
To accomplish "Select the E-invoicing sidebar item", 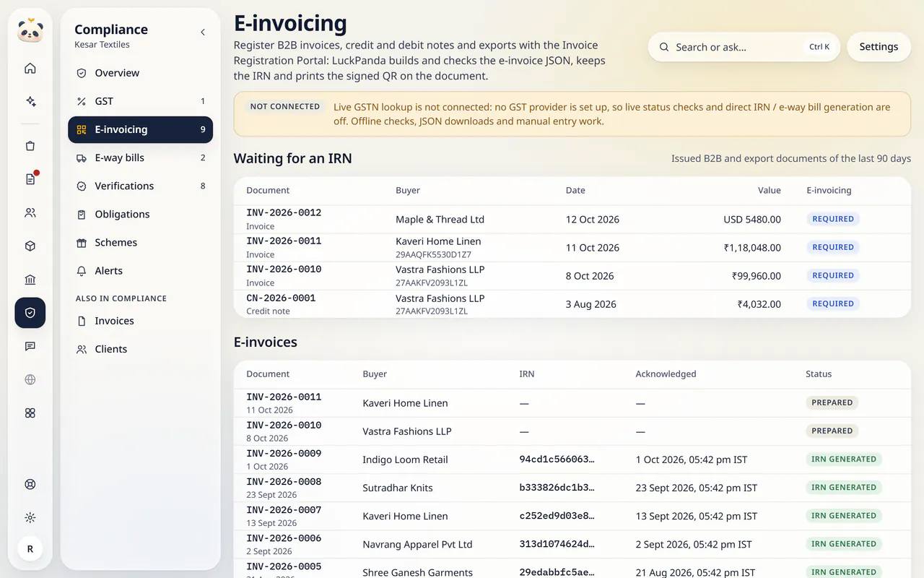I will pyautogui.click(x=141, y=129).
